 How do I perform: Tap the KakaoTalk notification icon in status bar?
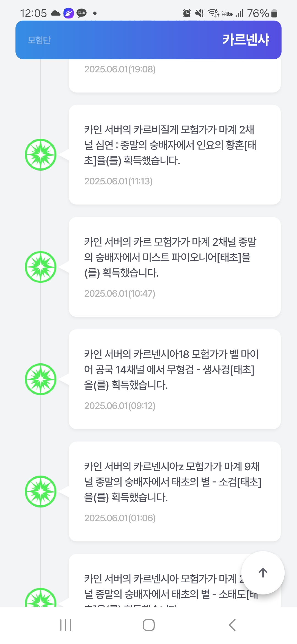(82, 13)
